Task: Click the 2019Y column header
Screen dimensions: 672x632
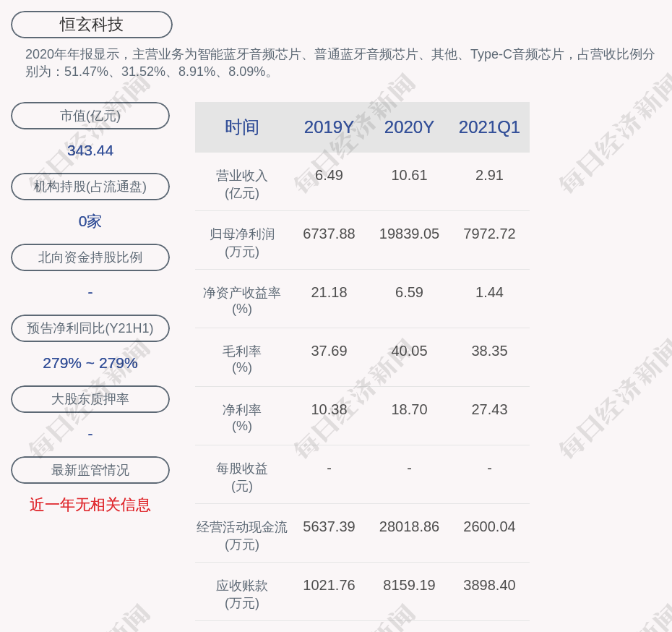Action: pos(329,127)
